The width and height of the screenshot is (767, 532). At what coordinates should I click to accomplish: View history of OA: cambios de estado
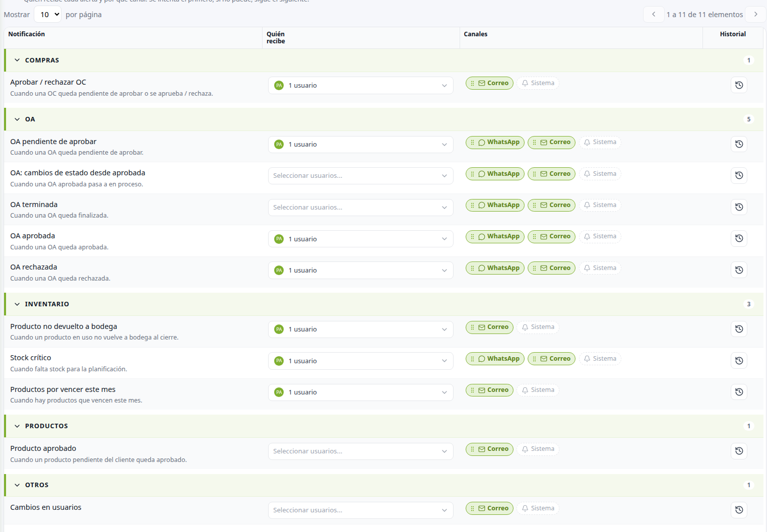pyautogui.click(x=739, y=175)
